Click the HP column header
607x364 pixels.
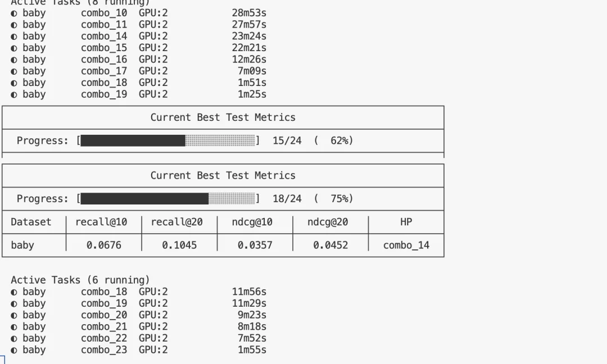(406, 222)
